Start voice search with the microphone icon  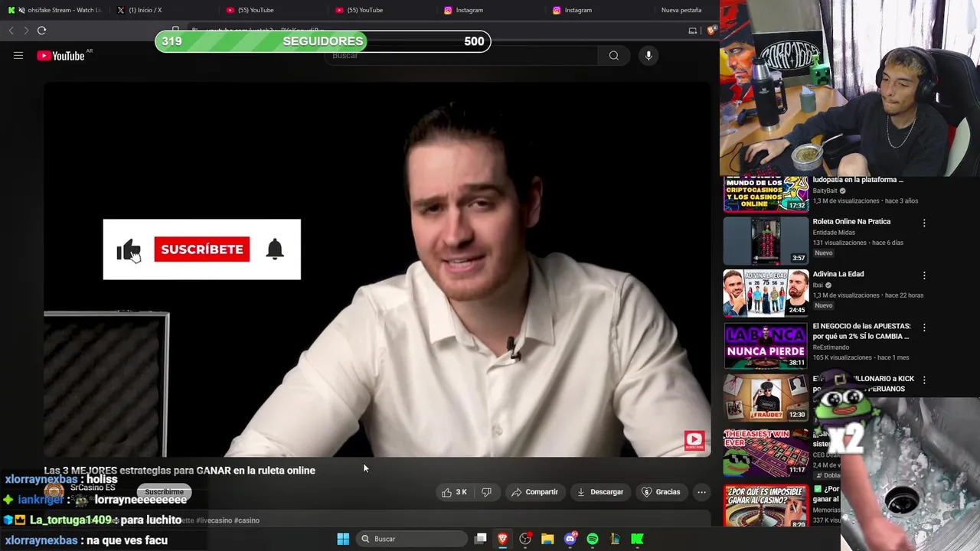point(648,55)
